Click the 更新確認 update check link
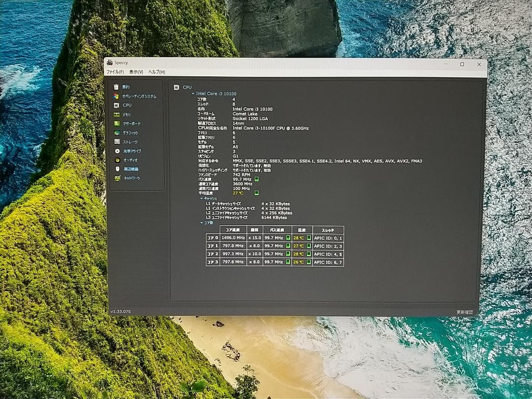The image size is (532, 399). (x=465, y=312)
